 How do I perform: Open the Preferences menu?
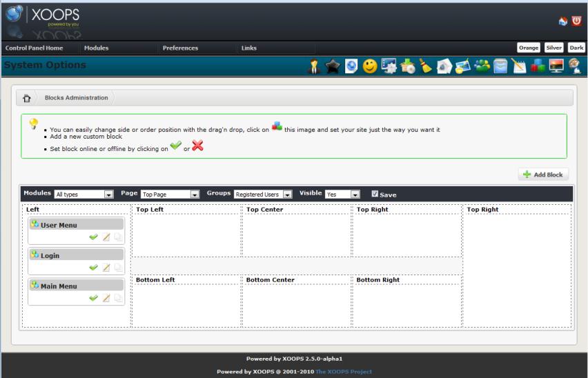click(x=180, y=48)
